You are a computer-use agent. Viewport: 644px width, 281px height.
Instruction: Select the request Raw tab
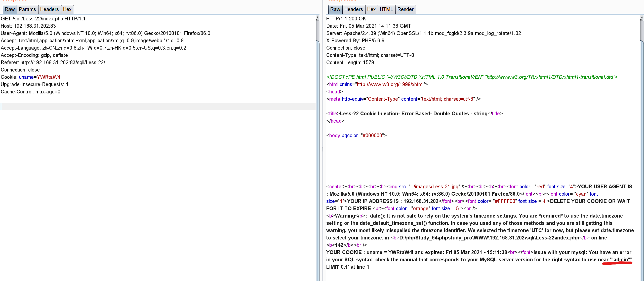point(10,9)
